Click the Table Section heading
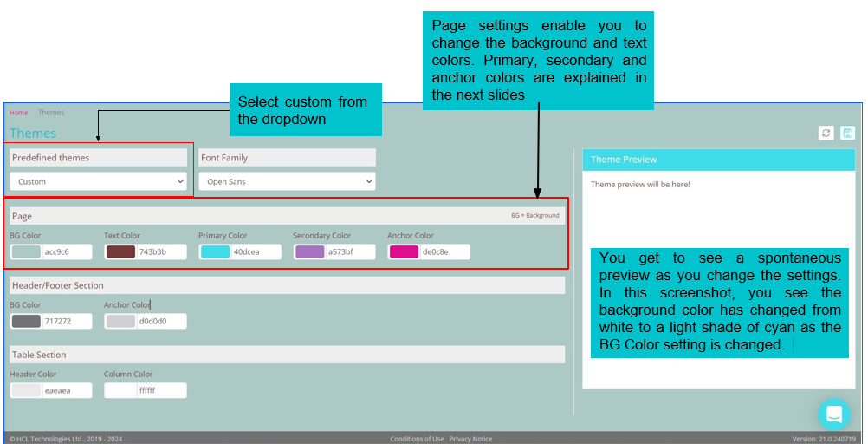This screenshot has width=868, height=444. pyautogui.click(x=288, y=355)
